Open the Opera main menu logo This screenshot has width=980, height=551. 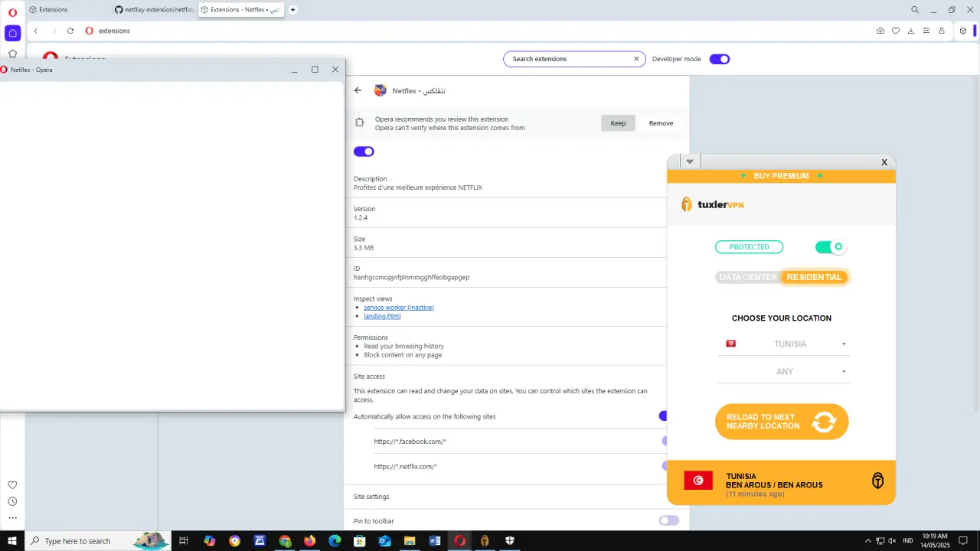[x=12, y=12]
